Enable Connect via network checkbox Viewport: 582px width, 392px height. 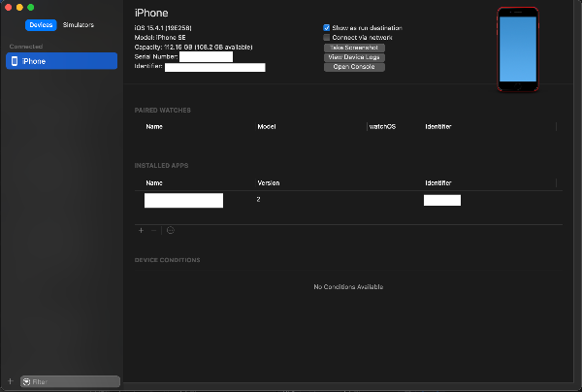point(327,38)
